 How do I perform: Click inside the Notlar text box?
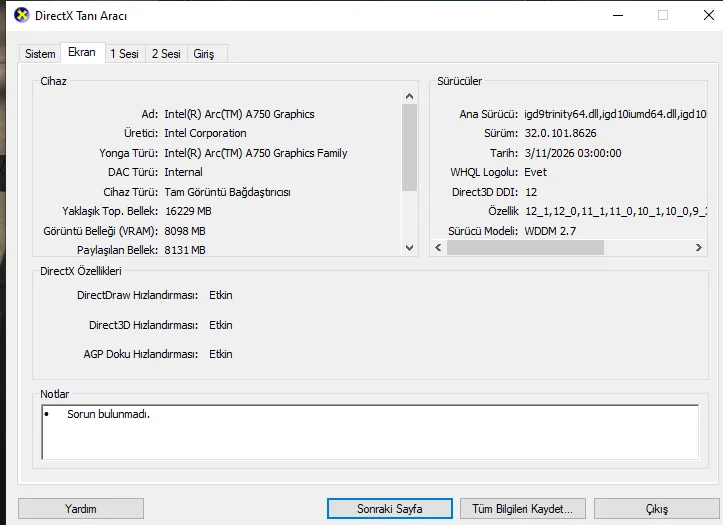(x=370, y=432)
